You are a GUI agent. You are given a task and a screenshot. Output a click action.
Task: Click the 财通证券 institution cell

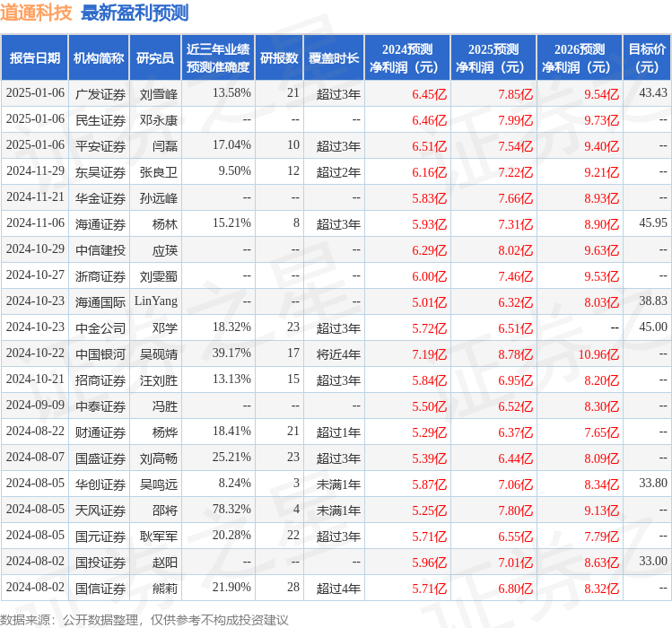(100, 432)
